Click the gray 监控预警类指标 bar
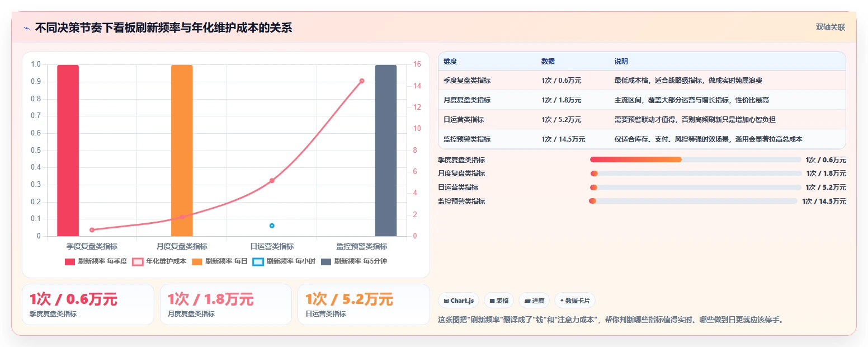 (386, 151)
